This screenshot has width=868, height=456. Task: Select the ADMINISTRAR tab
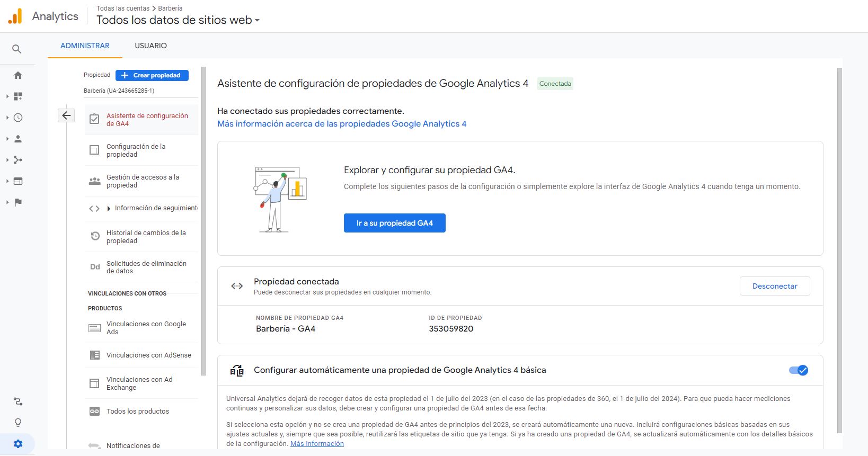(x=85, y=46)
